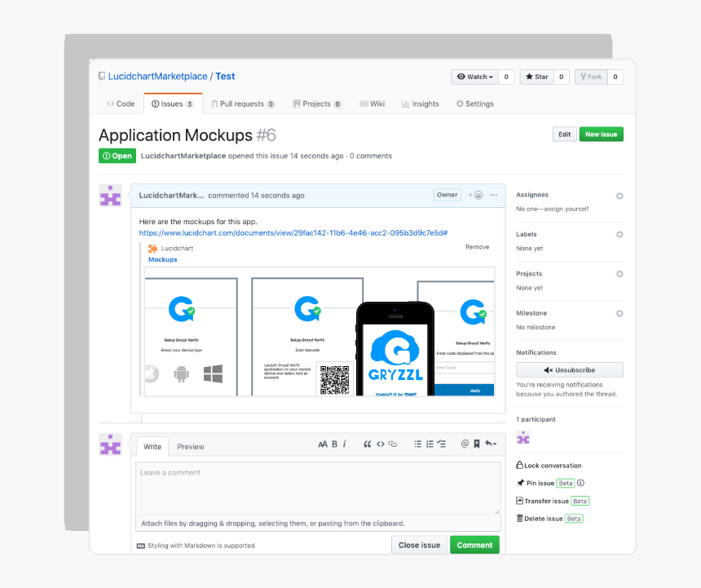Open Assignees gear settings

pos(619,196)
